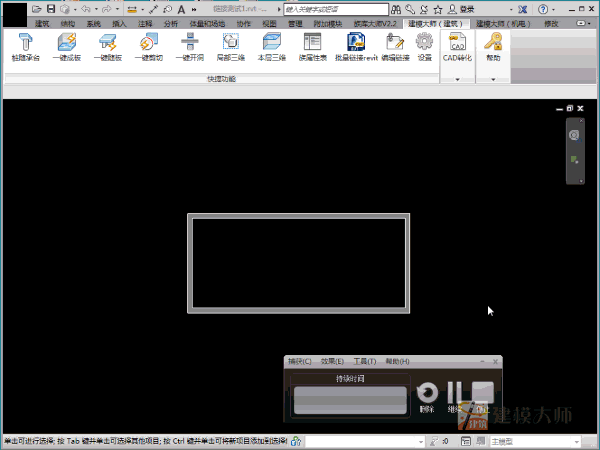
Task: Switch to the 结构 ribbon tab
Action: [68, 24]
